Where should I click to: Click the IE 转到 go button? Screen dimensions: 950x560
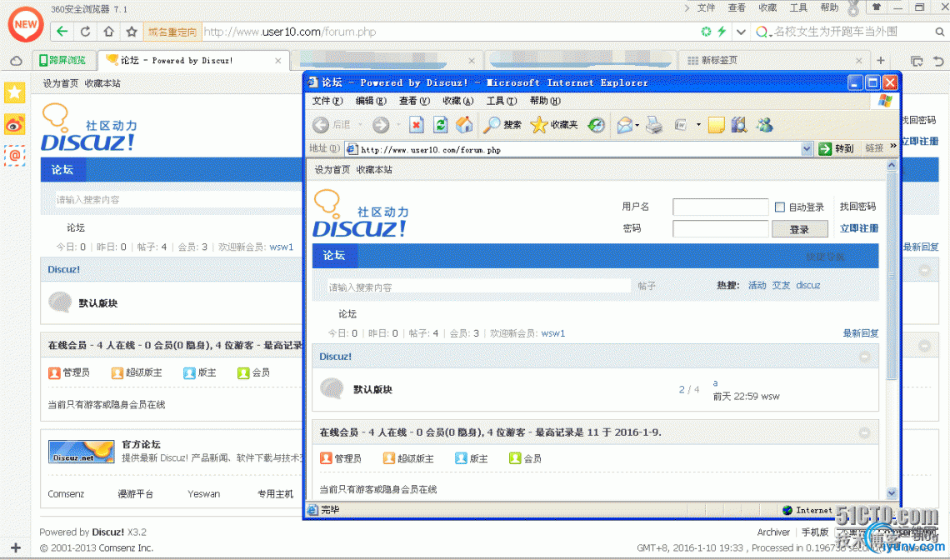point(836,148)
